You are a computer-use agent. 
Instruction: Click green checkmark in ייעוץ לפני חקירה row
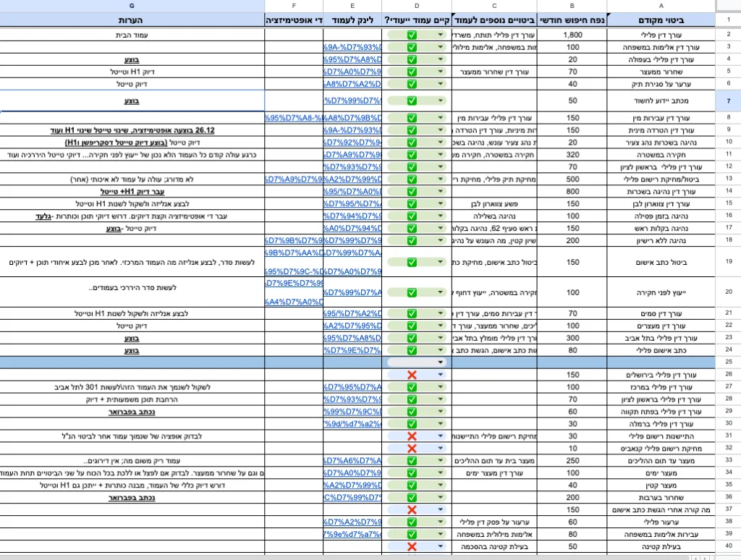pyautogui.click(x=412, y=293)
